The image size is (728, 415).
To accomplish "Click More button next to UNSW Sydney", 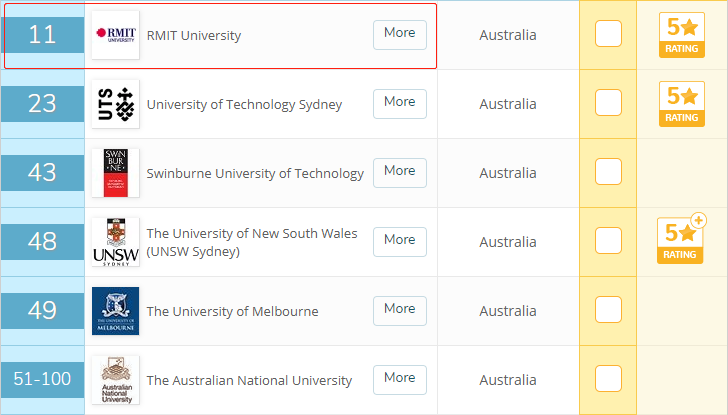I will click(x=400, y=242).
